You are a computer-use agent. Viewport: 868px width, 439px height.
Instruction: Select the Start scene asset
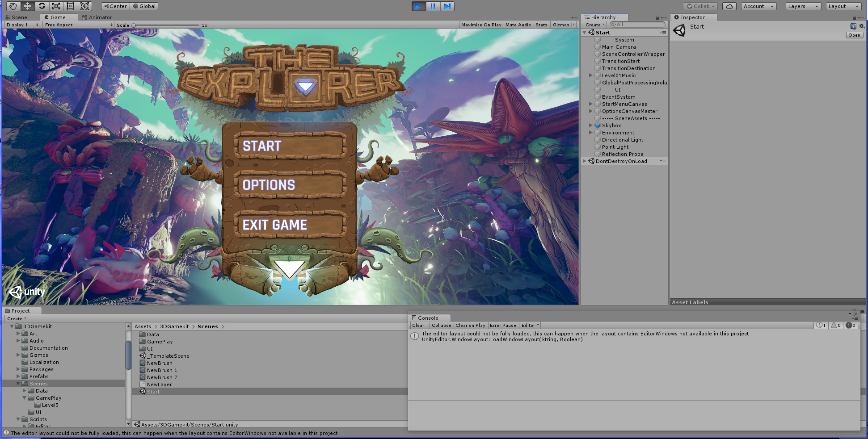tap(153, 392)
